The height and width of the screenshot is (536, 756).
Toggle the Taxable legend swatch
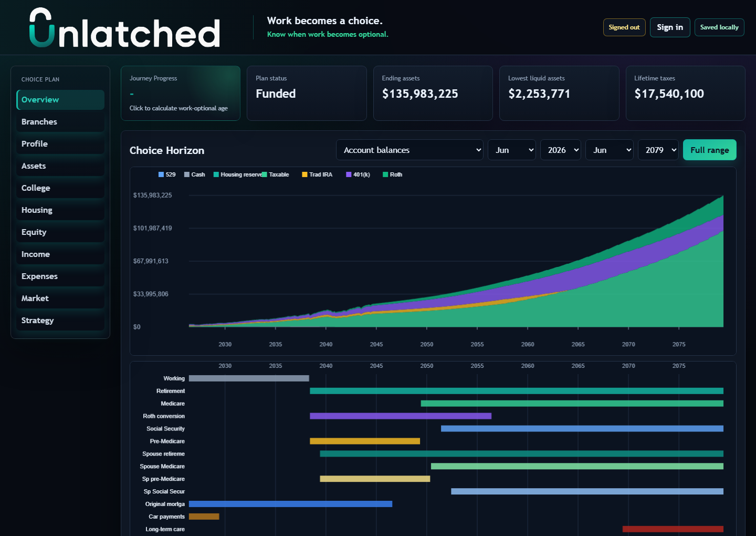tap(265, 174)
